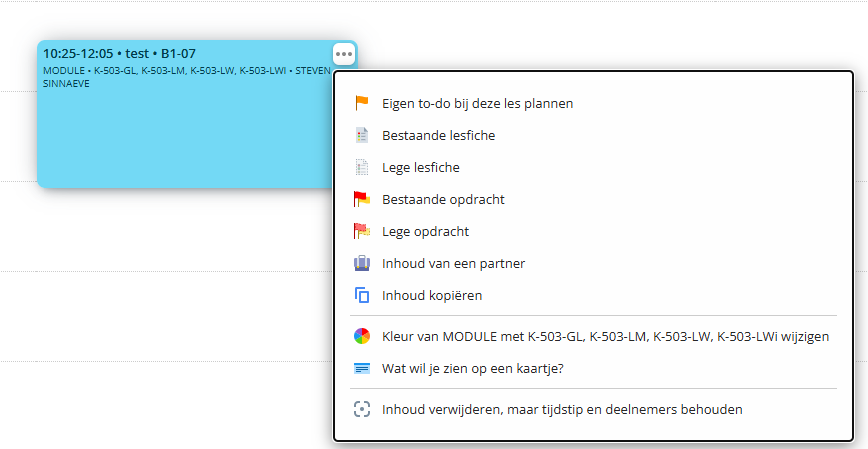Click the orange to-do flag icon

click(362, 103)
